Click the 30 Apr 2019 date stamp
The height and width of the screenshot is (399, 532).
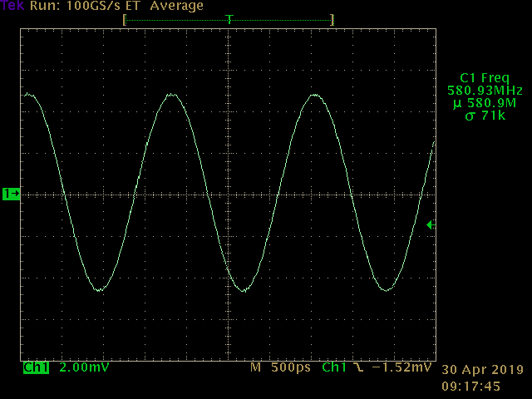(482, 370)
